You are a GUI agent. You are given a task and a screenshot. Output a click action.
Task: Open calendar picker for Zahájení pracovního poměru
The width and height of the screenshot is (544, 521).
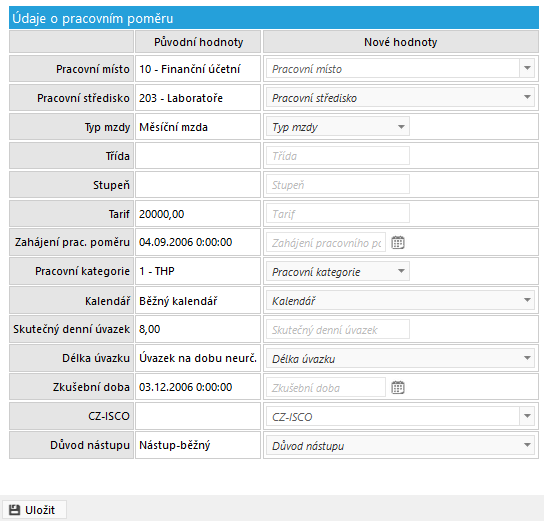(x=398, y=242)
